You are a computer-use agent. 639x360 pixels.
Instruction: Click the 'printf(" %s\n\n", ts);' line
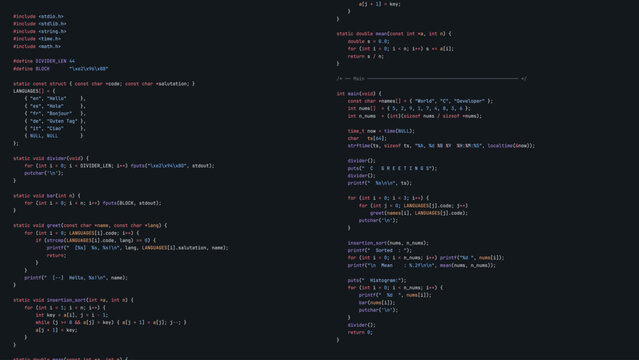380,183
